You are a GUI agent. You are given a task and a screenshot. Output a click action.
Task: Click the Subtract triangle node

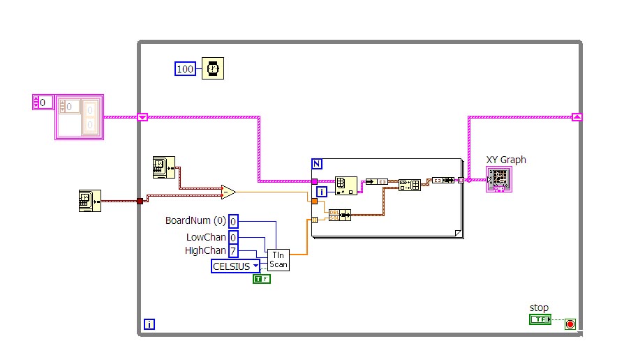pos(228,192)
